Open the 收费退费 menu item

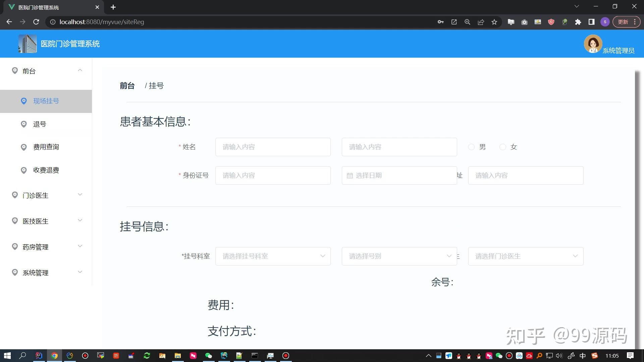(46, 170)
